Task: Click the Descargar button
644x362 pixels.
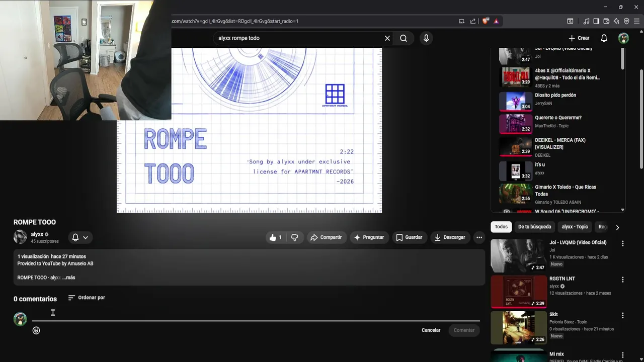Action: [450, 237]
